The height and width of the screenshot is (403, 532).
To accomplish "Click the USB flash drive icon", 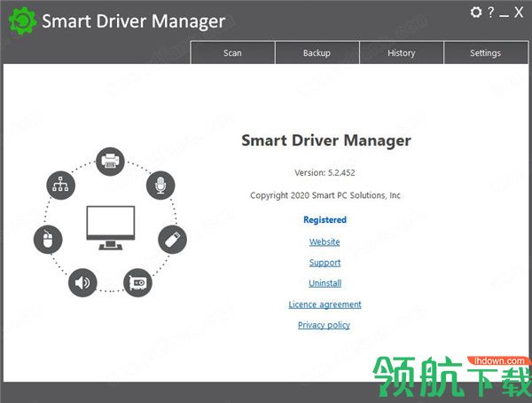I will 172,239.
